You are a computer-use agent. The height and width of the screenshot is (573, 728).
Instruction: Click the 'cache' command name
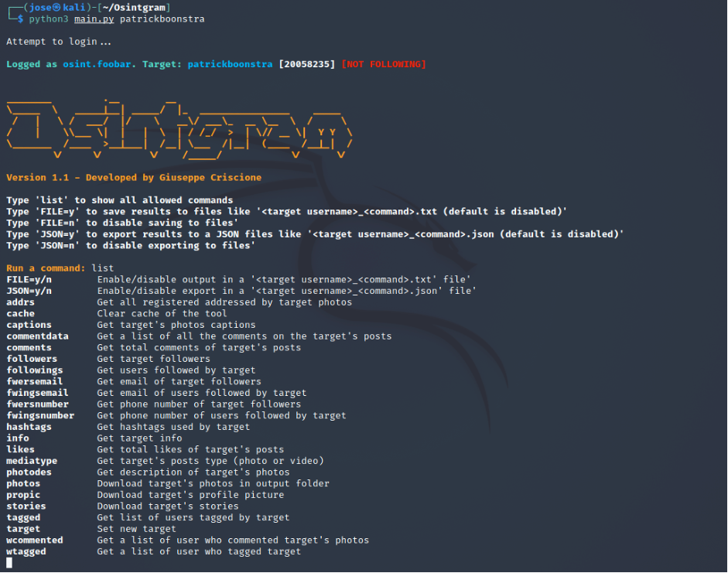pos(20,314)
